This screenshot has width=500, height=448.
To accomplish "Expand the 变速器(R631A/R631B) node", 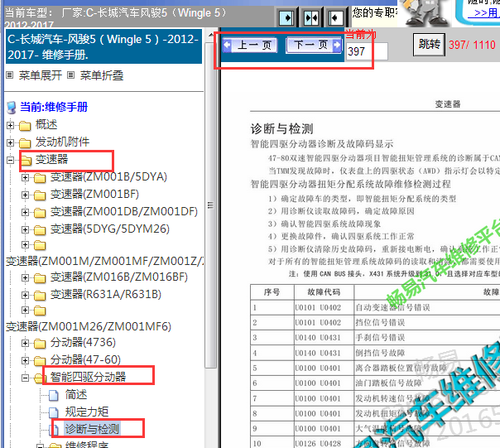I will [25, 295].
